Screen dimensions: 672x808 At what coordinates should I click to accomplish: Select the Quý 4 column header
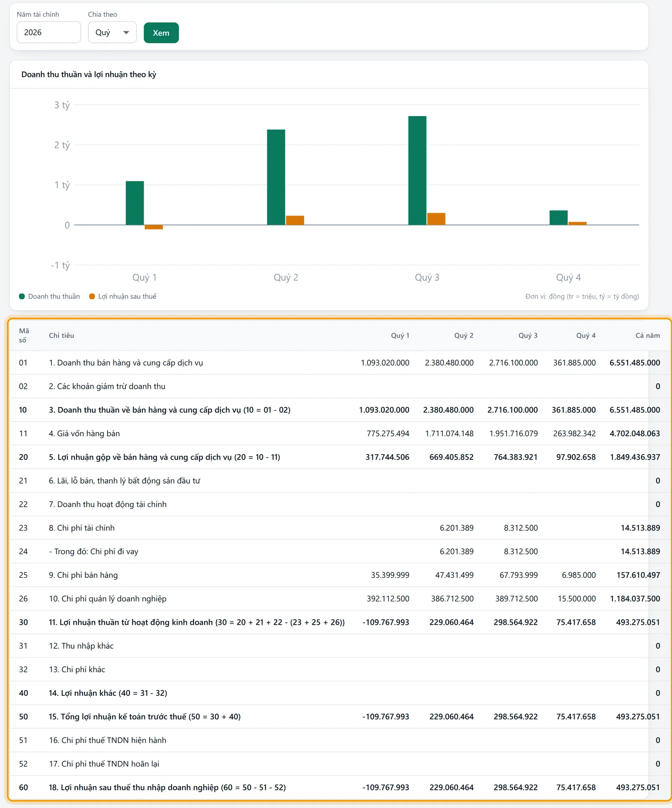point(586,335)
